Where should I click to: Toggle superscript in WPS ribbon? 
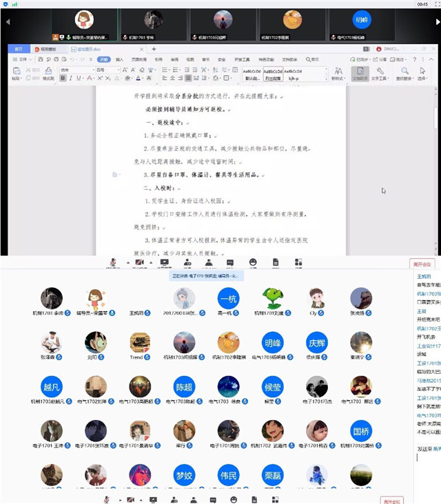100,78
